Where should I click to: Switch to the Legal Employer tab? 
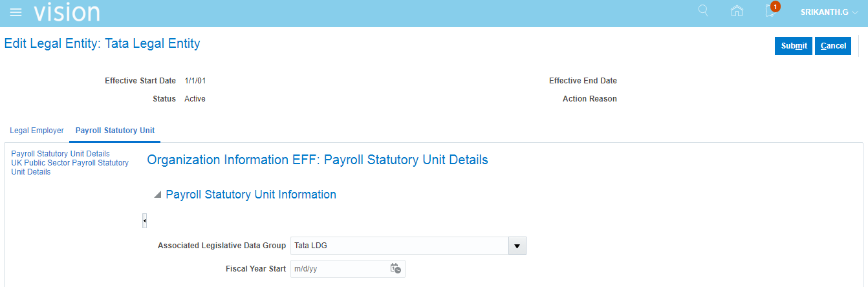tap(37, 131)
